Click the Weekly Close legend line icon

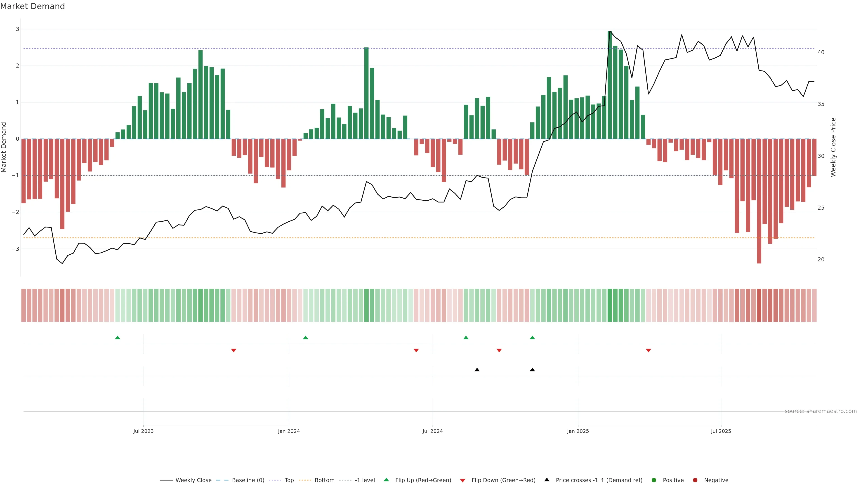coord(166,480)
